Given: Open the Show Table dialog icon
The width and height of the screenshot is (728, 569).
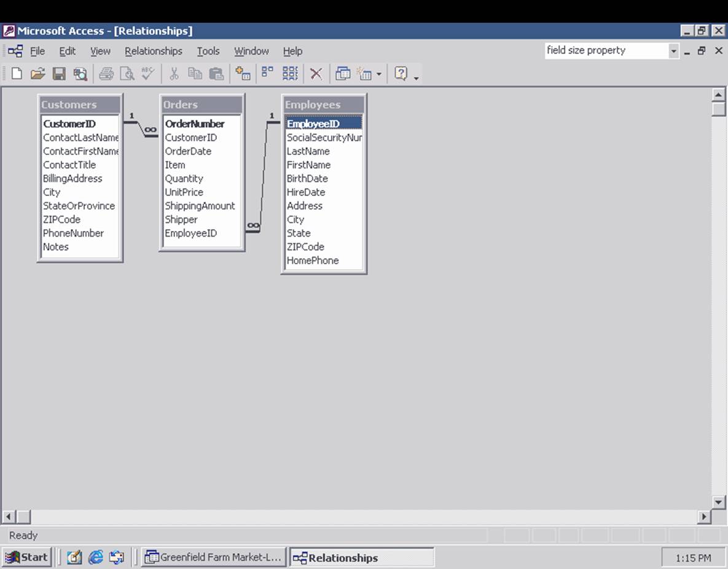Looking at the screenshot, I should (242, 74).
